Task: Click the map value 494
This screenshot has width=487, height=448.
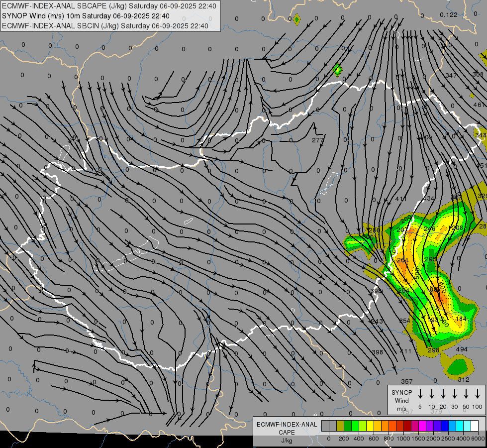Action: (462, 349)
